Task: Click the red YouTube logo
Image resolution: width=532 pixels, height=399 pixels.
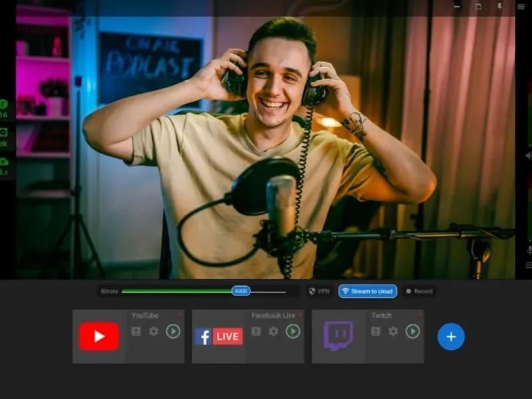Action: [99, 336]
